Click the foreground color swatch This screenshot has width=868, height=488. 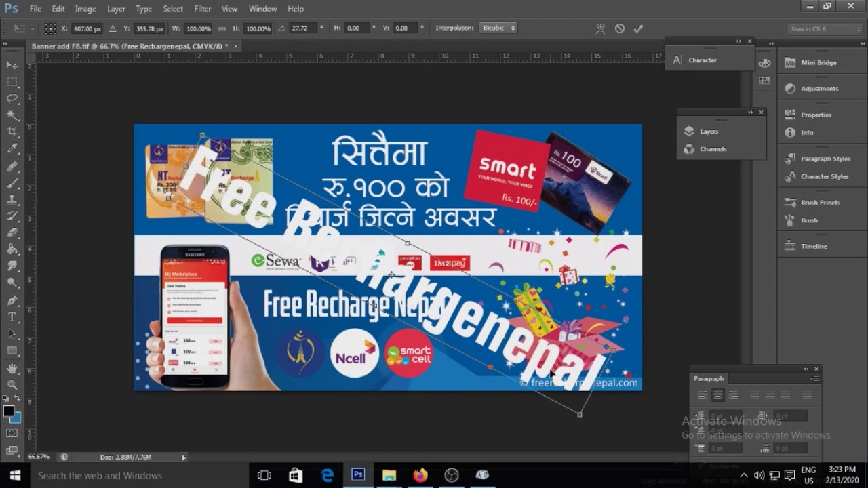(8, 411)
